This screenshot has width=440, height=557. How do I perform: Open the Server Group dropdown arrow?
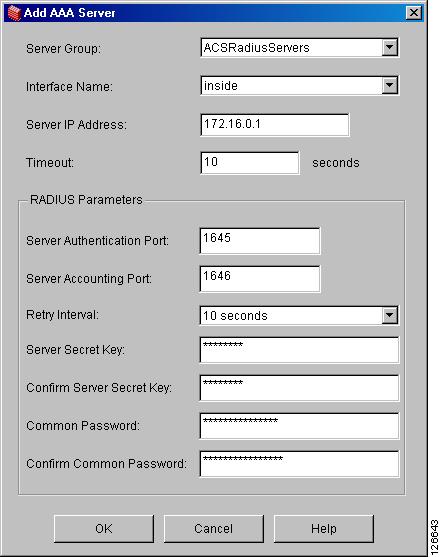[390, 47]
